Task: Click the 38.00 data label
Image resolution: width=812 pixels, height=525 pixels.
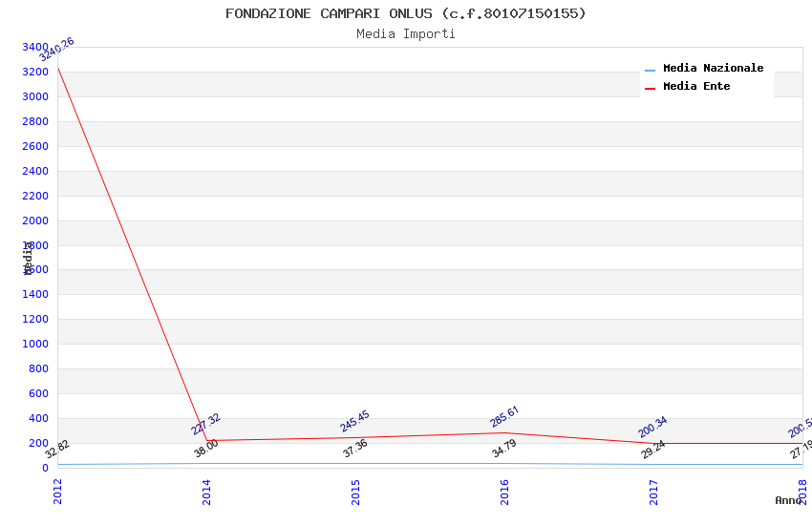Action: point(206,449)
